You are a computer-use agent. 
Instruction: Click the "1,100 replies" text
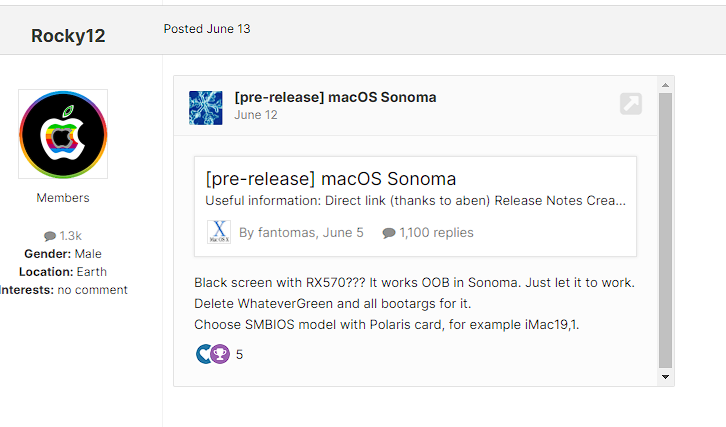pyautogui.click(x=436, y=233)
